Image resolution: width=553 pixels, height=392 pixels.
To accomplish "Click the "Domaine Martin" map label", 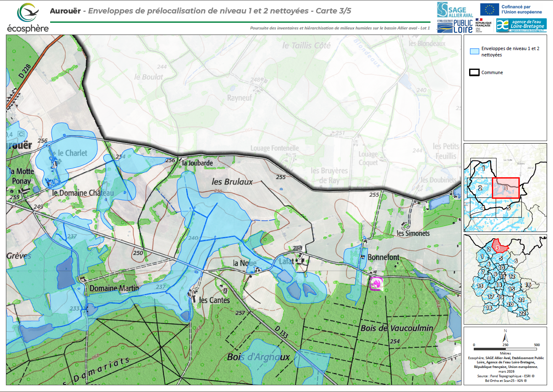I will tap(114, 288).
